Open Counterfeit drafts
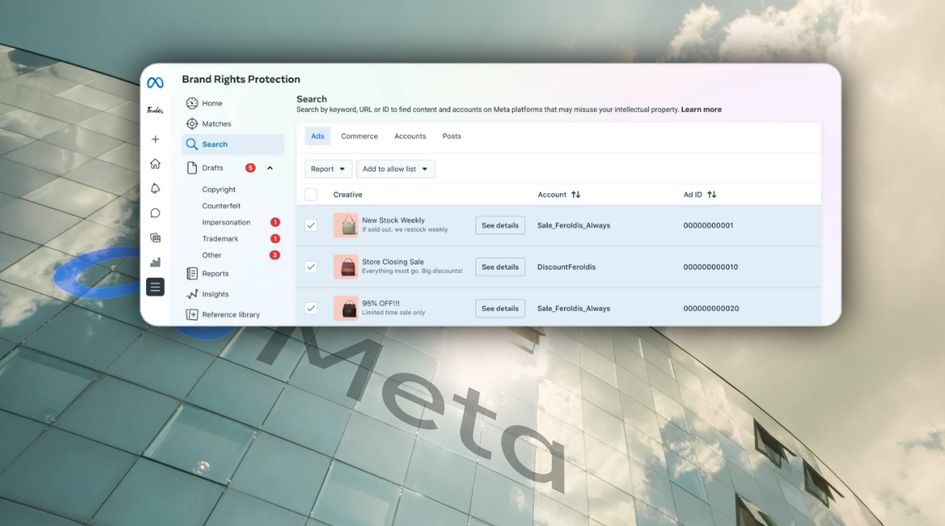This screenshot has width=945, height=526. click(x=221, y=206)
